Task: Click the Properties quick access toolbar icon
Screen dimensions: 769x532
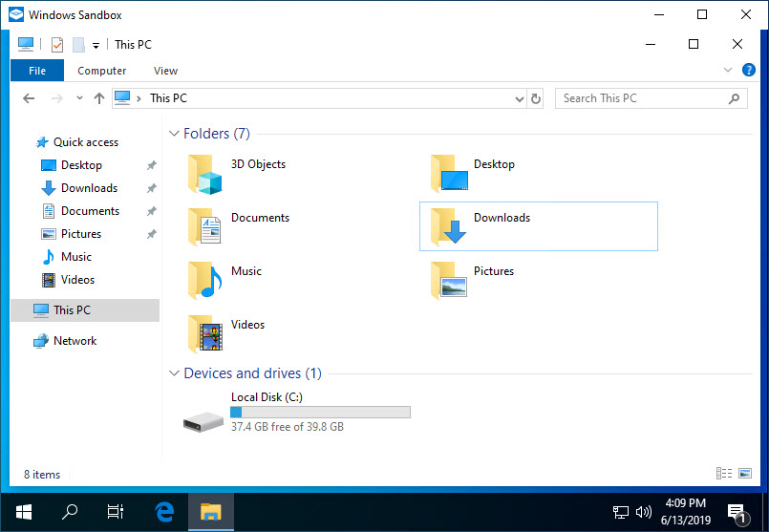Action: (57, 45)
